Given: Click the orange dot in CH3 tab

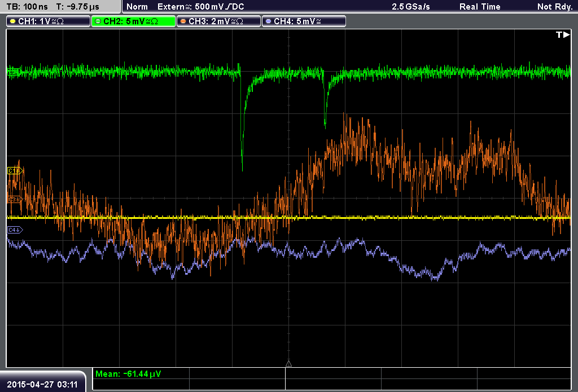Looking at the screenshot, I should (x=183, y=21).
